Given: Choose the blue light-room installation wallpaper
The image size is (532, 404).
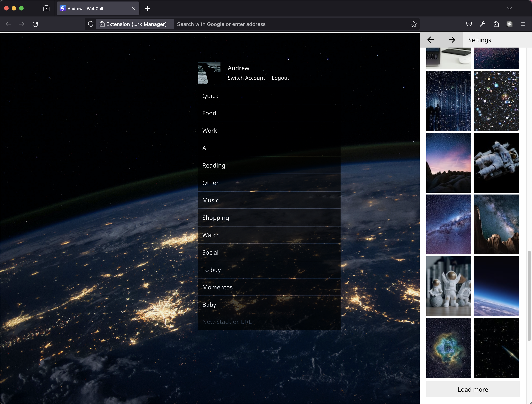Looking at the screenshot, I should 449,101.
